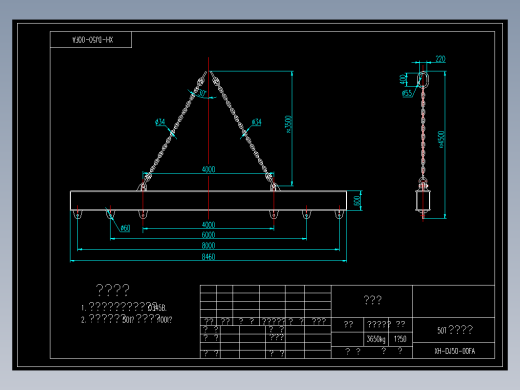The width and height of the screenshot is (520, 390).
Task: Select the 4000 dimension below the beam
Action: click(208, 225)
